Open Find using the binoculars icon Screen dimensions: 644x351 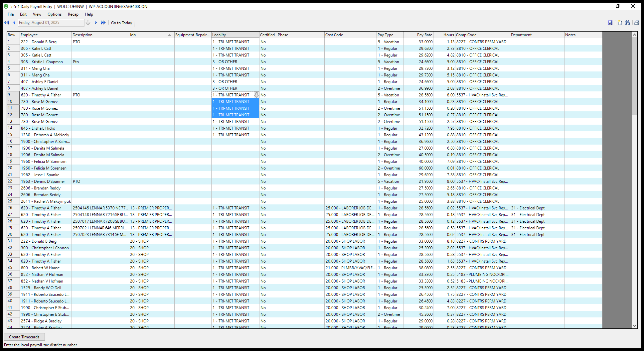pos(627,23)
